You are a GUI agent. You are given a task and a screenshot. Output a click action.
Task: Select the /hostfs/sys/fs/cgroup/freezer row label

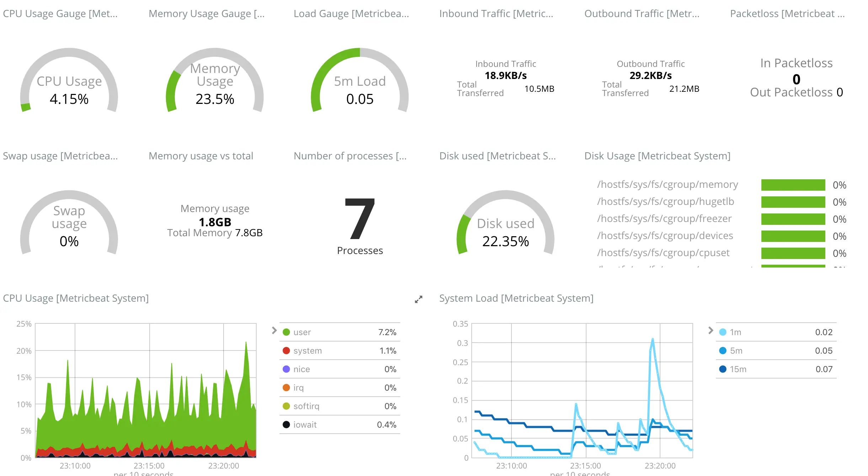pos(664,219)
